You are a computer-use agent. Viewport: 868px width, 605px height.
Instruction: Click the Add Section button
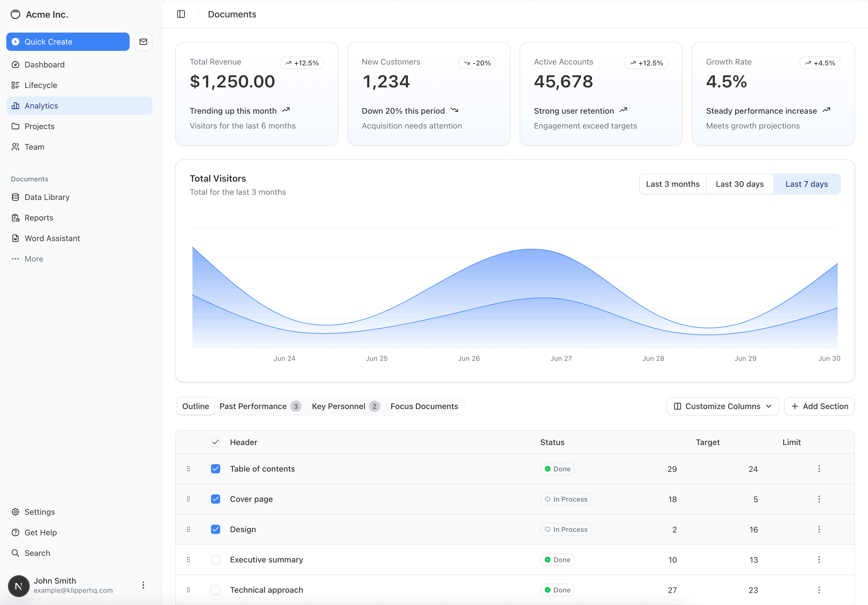click(819, 406)
